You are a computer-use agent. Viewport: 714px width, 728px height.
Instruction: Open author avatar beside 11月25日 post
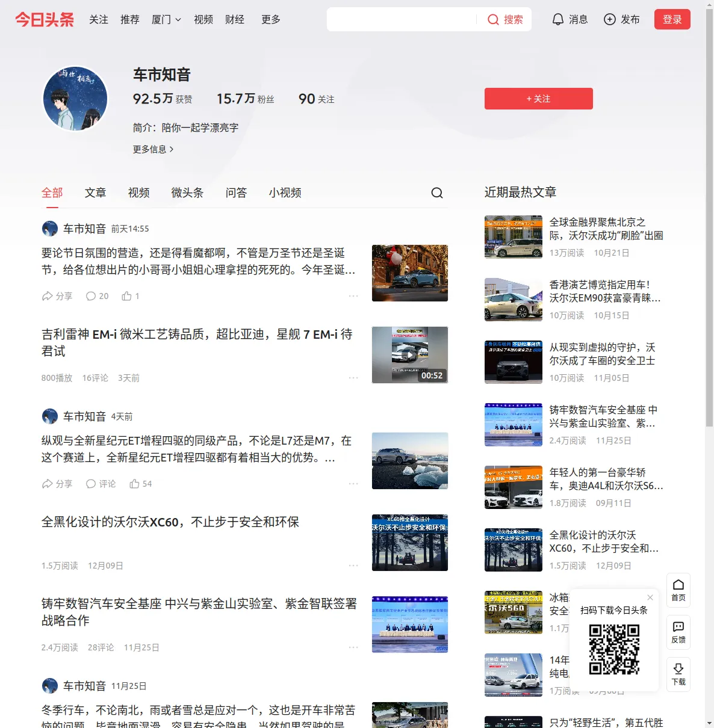click(x=49, y=686)
